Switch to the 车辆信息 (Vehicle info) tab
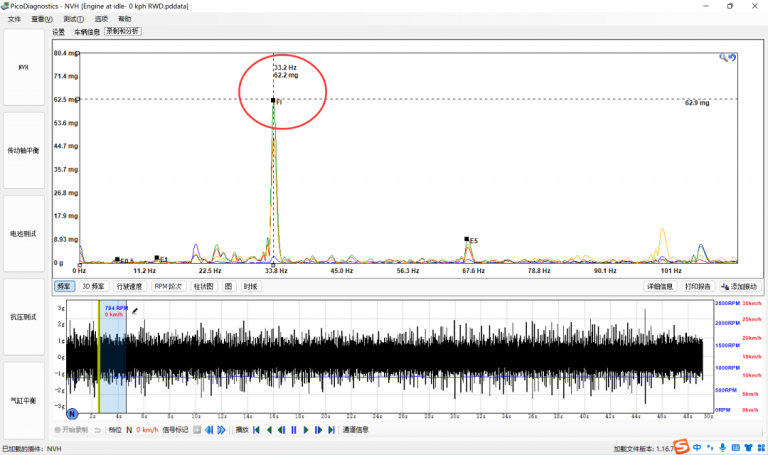 point(87,32)
